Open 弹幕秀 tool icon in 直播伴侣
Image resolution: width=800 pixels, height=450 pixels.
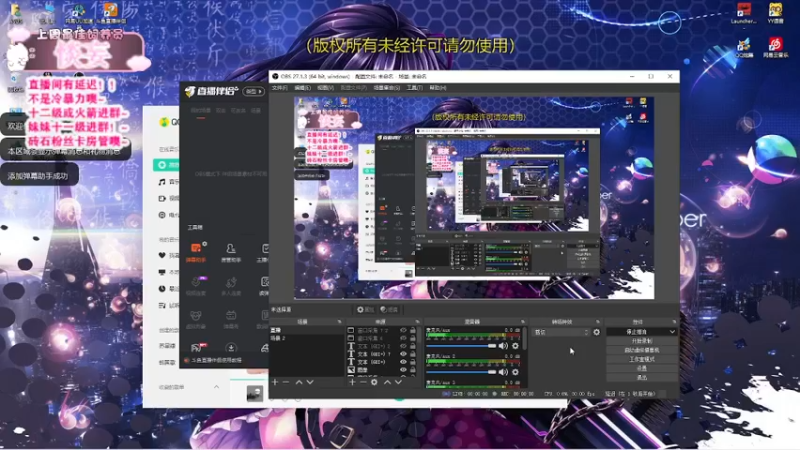(x=231, y=320)
